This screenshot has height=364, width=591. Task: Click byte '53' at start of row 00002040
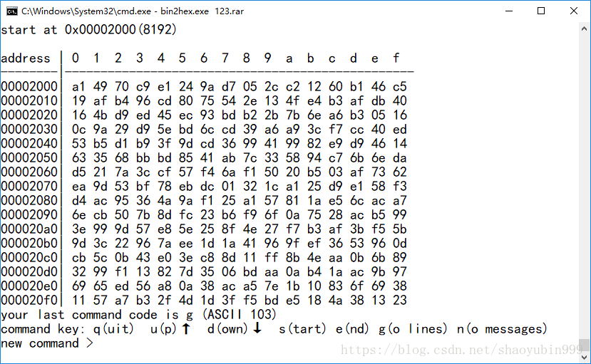click(x=78, y=143)
